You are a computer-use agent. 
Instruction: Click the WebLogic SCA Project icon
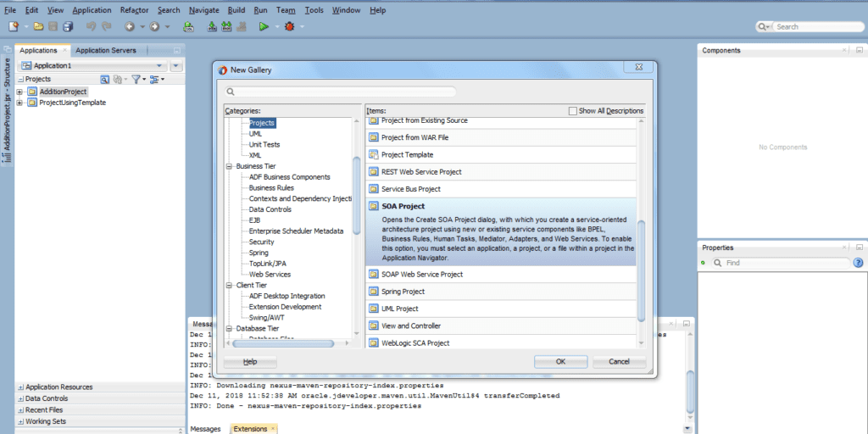pyautogui.click(x=373, y=343)
